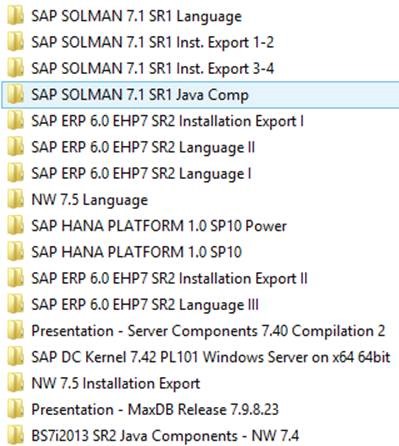Select SAP ERP 6.0 EHP7 SR2 Language III
Screen dimensions: 399x446
[x=145, y=305]
